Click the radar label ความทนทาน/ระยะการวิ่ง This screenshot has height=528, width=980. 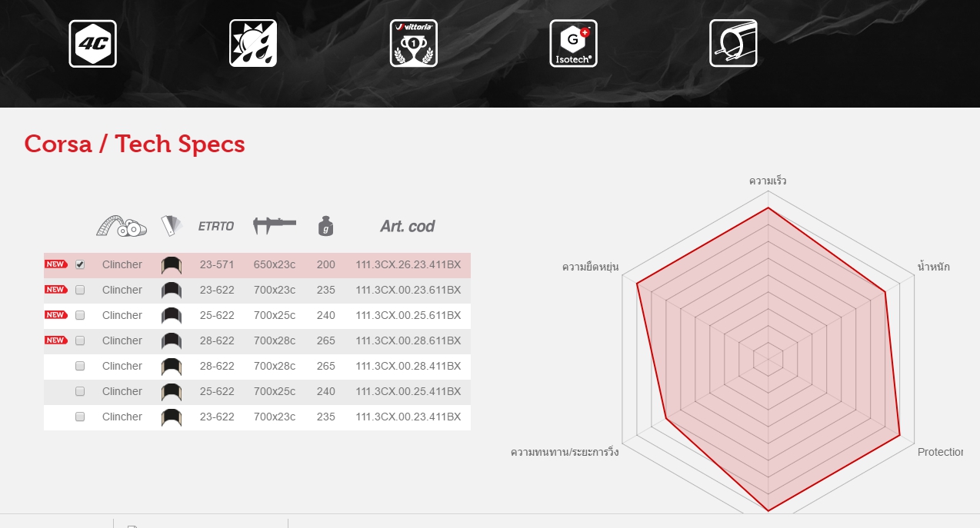click(x=565, y=452)
